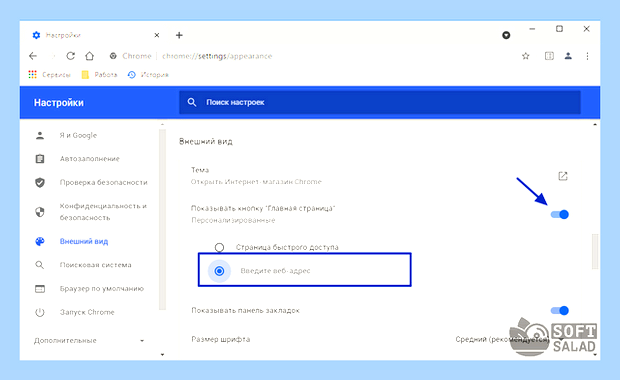Open Chrome's three-dot menu

(x=587, y=56)
